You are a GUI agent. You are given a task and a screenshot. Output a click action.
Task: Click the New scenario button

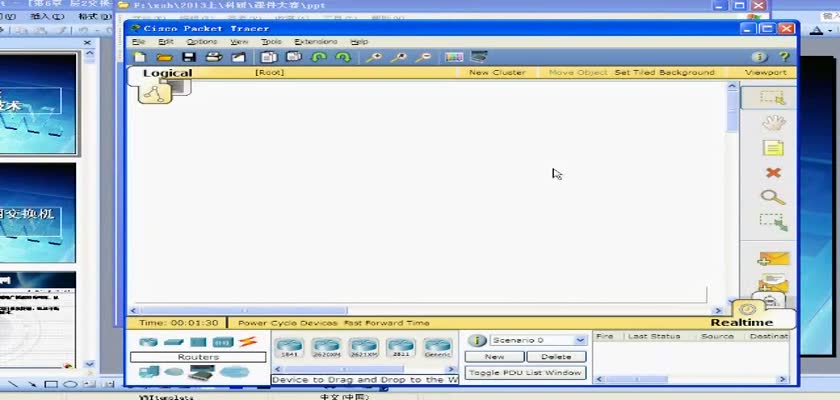[494, 357]
